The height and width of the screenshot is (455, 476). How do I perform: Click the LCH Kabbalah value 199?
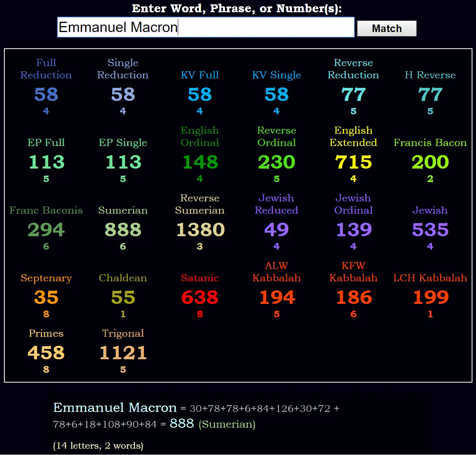430,298
